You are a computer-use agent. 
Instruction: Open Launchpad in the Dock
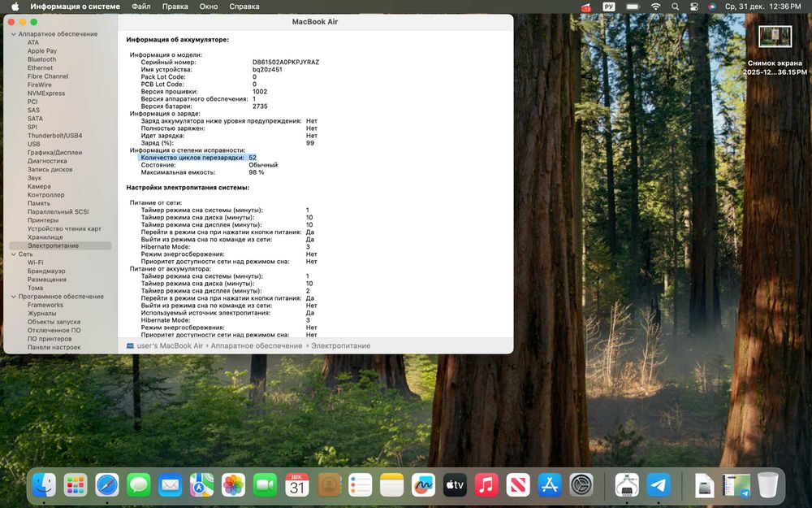pyautogui.click(x=76, y=485)
